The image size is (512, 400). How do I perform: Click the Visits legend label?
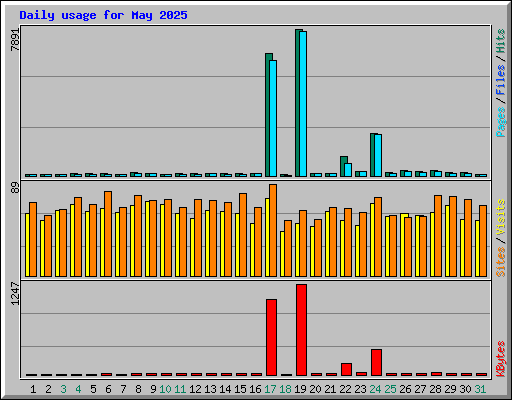pos(501,218)
